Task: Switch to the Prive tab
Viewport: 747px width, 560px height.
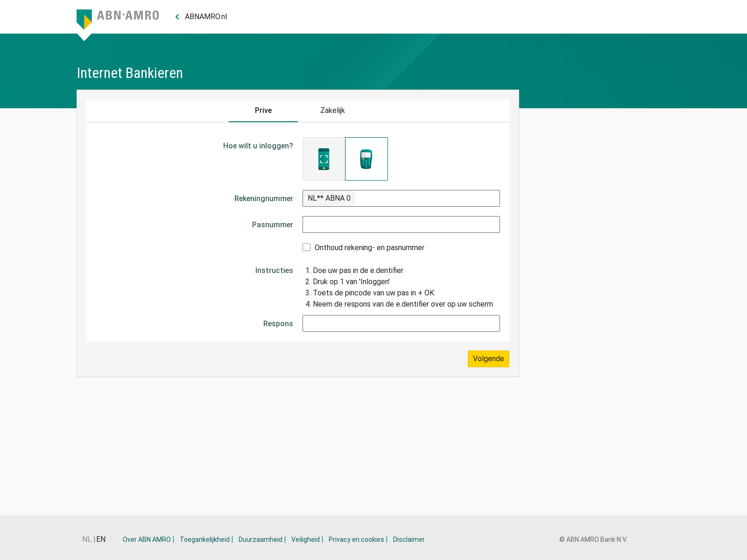Action: tap(263, 111)
